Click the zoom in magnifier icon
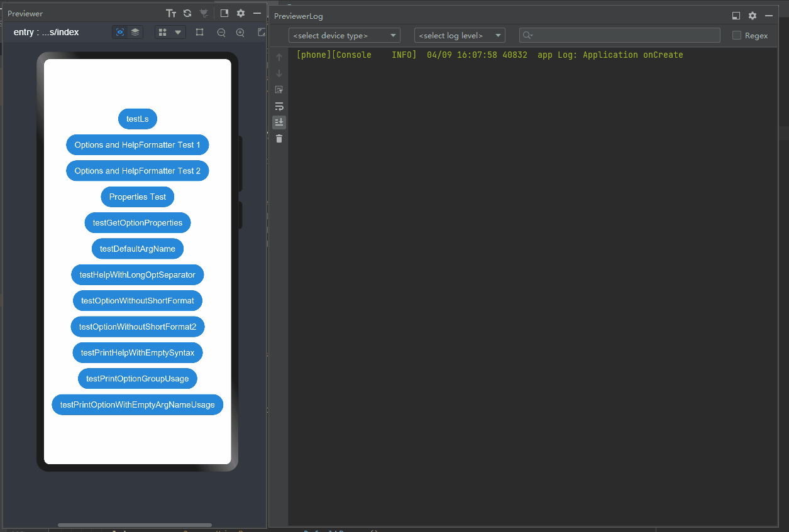 tap(240, 33)
